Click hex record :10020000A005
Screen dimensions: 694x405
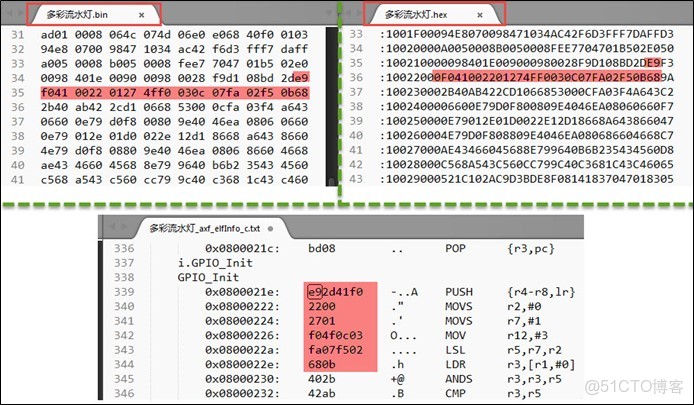tap(527, 48)
